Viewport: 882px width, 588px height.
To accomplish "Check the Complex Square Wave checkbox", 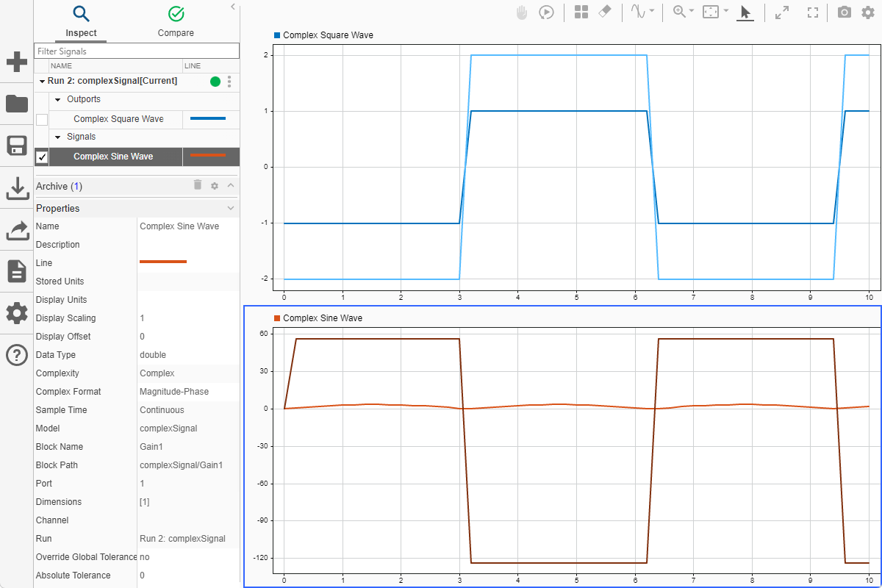I will 42,120.
